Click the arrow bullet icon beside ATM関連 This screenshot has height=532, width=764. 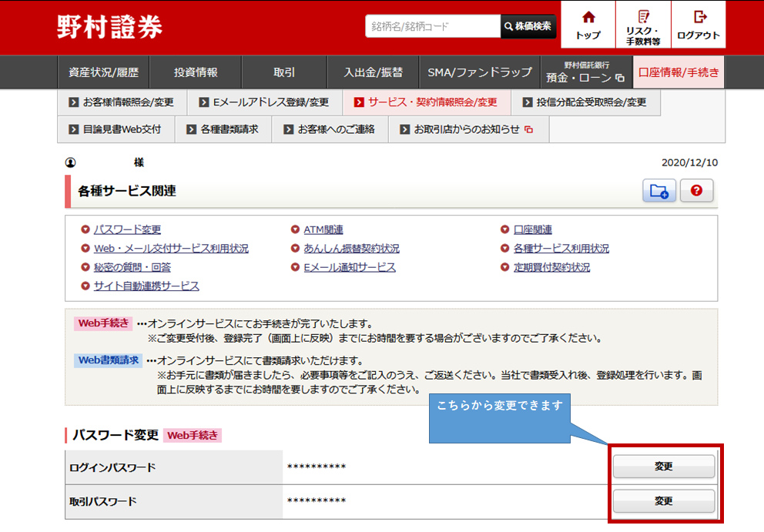pyautogui.click(x=295, y=229)
